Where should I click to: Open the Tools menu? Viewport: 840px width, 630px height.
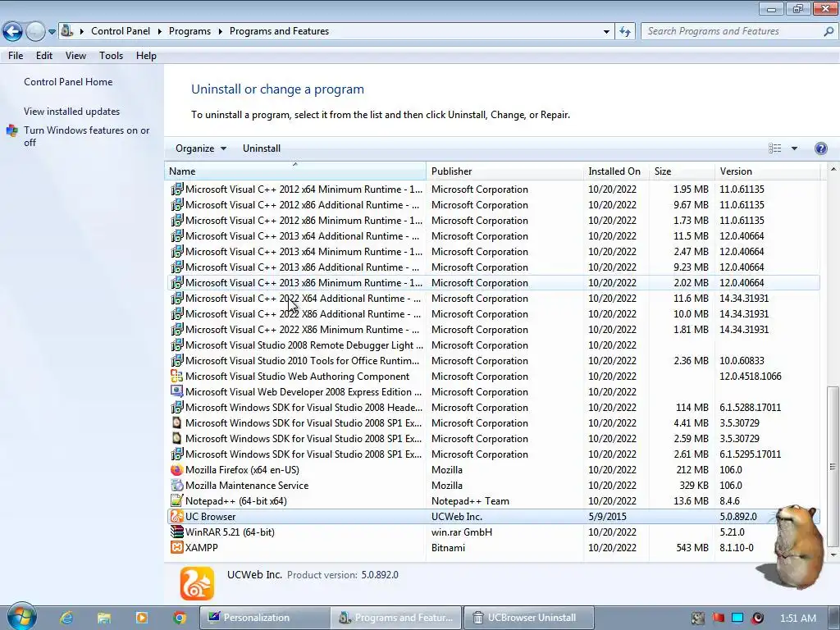pos(111,56)
